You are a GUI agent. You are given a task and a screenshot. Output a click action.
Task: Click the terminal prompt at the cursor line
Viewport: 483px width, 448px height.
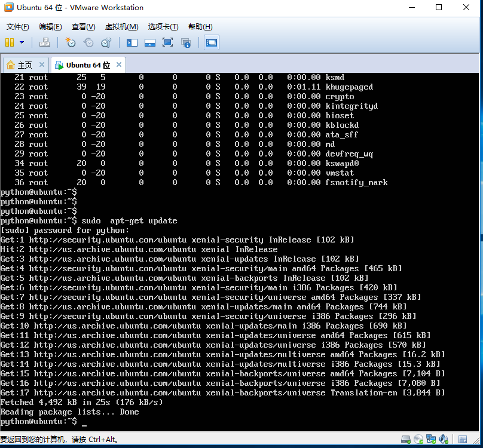pos(44,422)
